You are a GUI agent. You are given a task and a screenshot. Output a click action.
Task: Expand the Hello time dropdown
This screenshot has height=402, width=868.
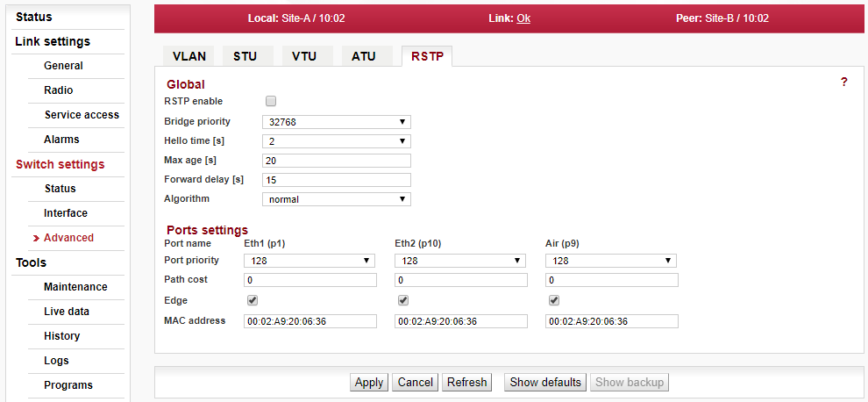point(336,141)
